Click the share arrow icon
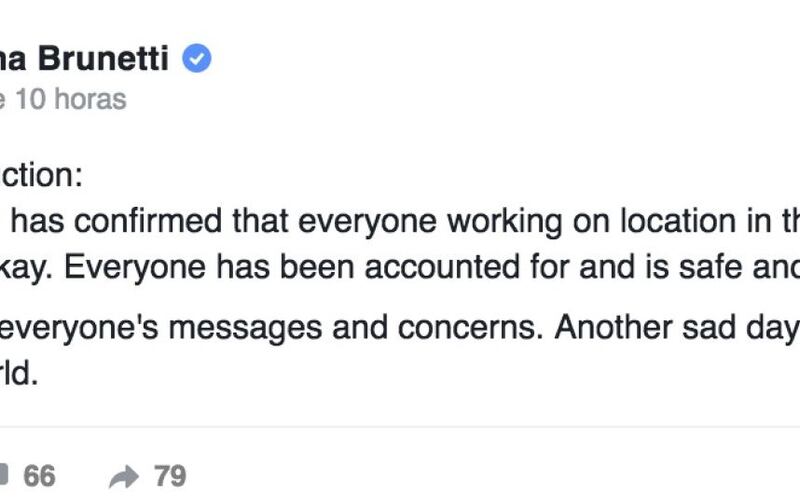Image resolution: width=800 pixels, height=503 pixels. [124, 477]
